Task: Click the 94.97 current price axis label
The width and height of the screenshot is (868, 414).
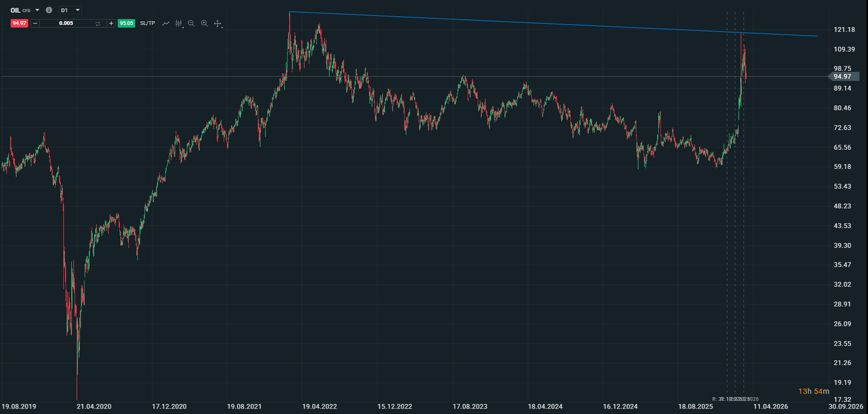Action: pos(842,77)
